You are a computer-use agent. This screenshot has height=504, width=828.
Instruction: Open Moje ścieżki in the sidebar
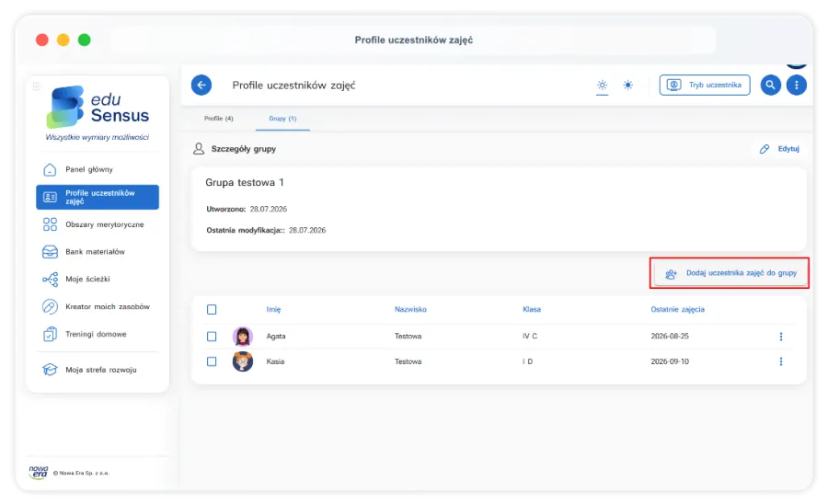[98, 279]
